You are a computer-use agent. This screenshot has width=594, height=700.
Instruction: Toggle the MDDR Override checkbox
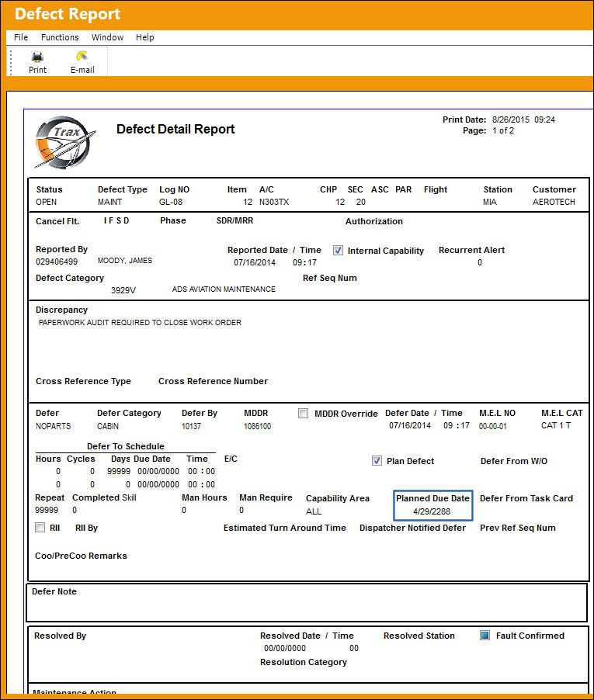[304, 414]
